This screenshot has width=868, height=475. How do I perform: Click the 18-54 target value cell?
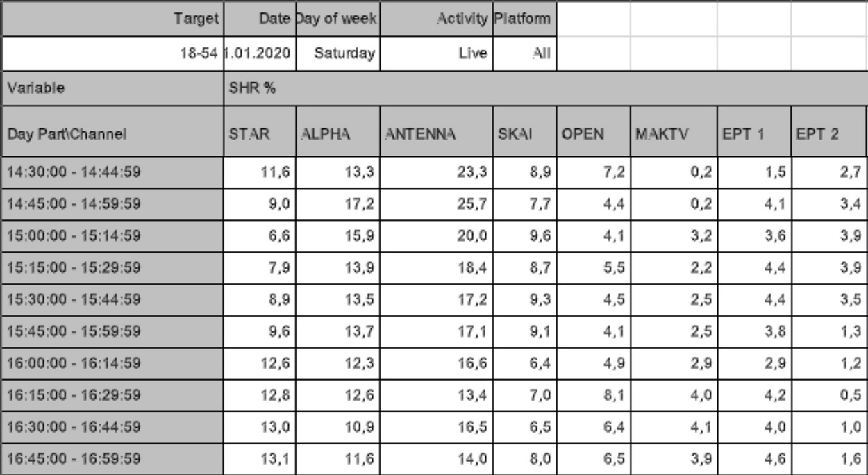point(112,51)
